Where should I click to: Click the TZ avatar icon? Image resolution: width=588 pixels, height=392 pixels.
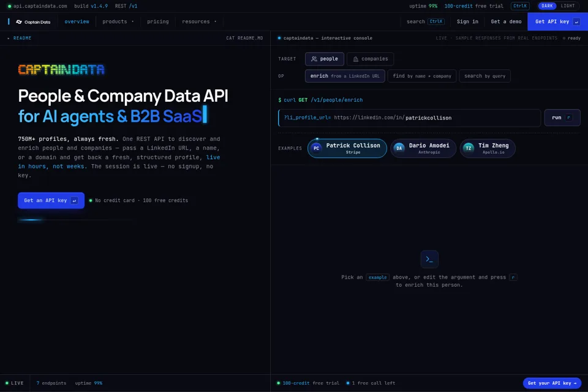[469, 148]
